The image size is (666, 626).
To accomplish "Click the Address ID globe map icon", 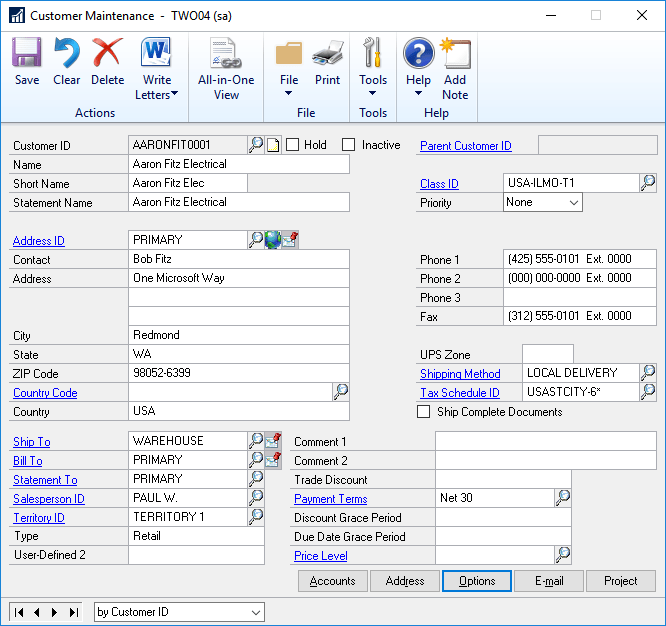I will (x=273, y=240).
